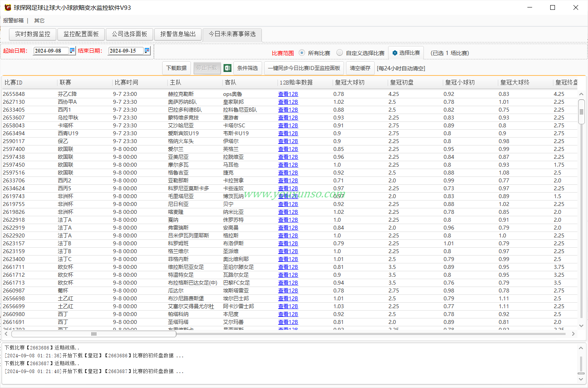588x388 pixels.
Task: Click the table scroll-down arrow
Action: (x=581, y=325)
